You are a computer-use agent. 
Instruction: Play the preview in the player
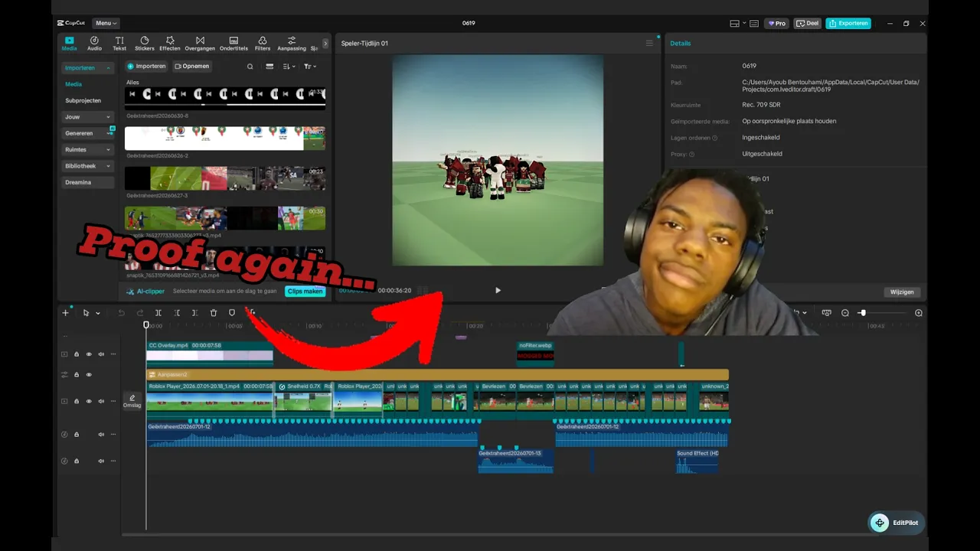point(498,291)
